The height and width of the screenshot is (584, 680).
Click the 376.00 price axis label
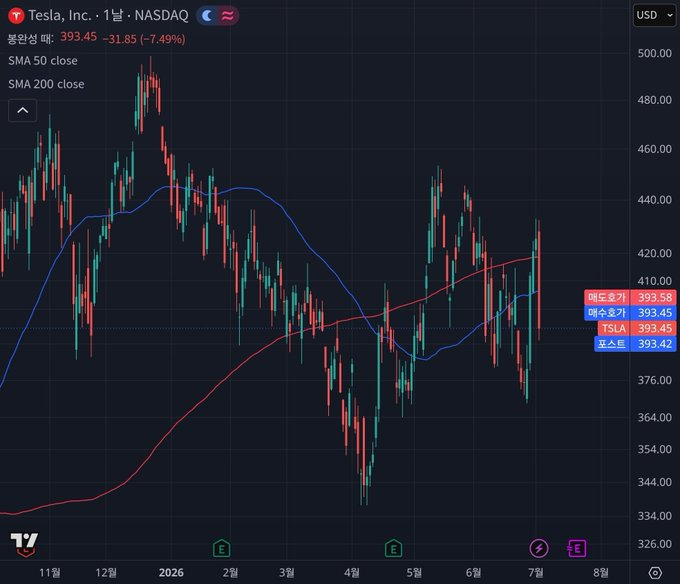click(x=654, y=380)
